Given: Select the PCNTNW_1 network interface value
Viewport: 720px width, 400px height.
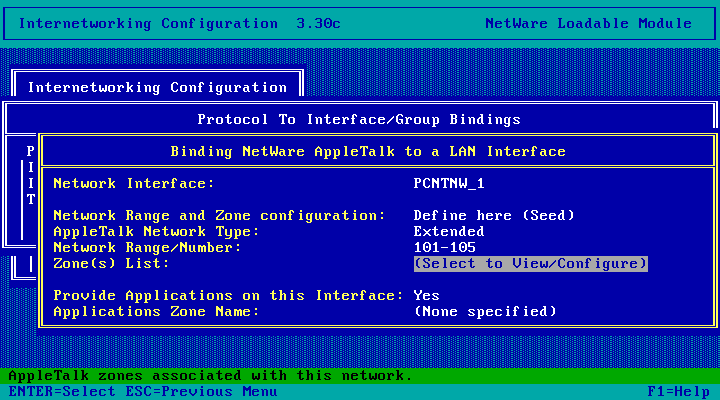Looking at the screenshot, I should point(449,184).
